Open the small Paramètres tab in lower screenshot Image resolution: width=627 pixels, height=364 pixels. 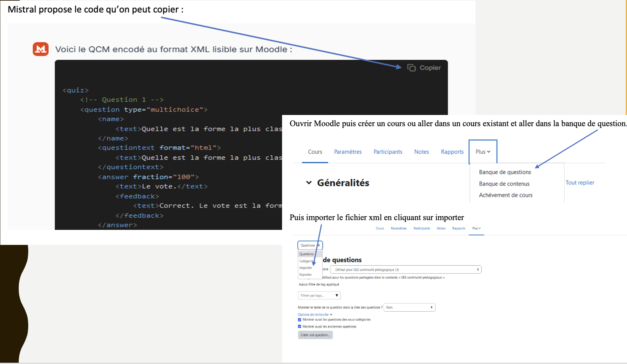(399, 228)
